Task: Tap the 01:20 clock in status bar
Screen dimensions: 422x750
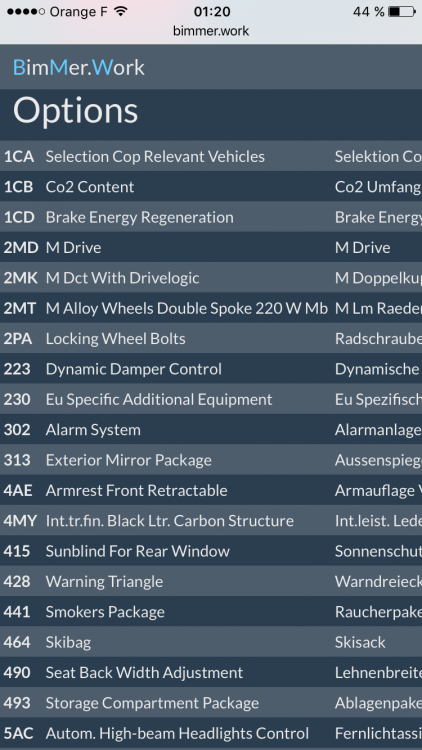Action: coord(211,11)
